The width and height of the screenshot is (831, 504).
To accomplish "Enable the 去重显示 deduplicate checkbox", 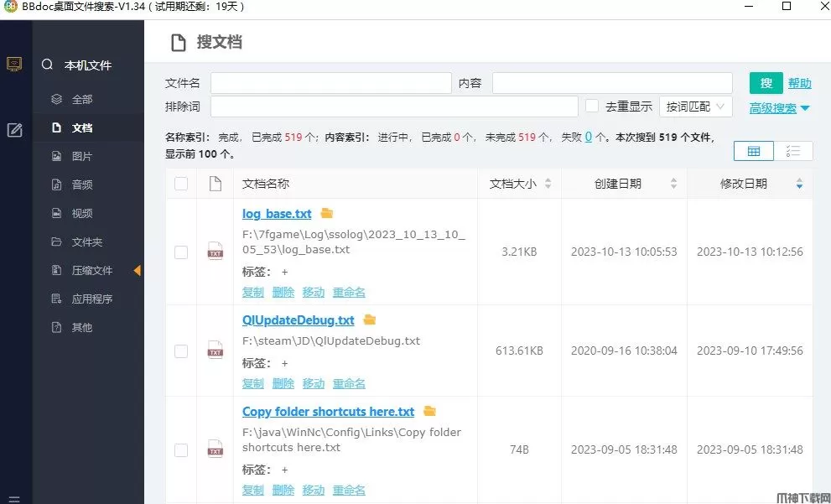I will (592, 106).
